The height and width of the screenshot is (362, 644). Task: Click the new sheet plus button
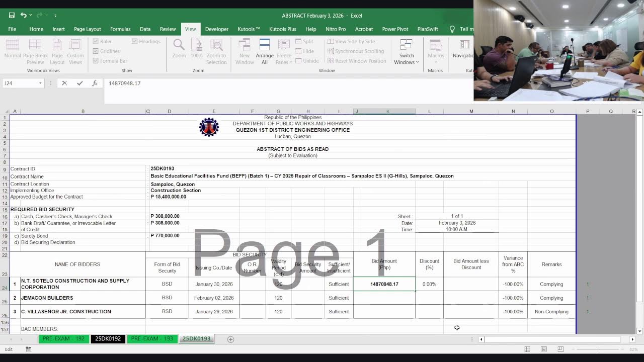(230, 339)
